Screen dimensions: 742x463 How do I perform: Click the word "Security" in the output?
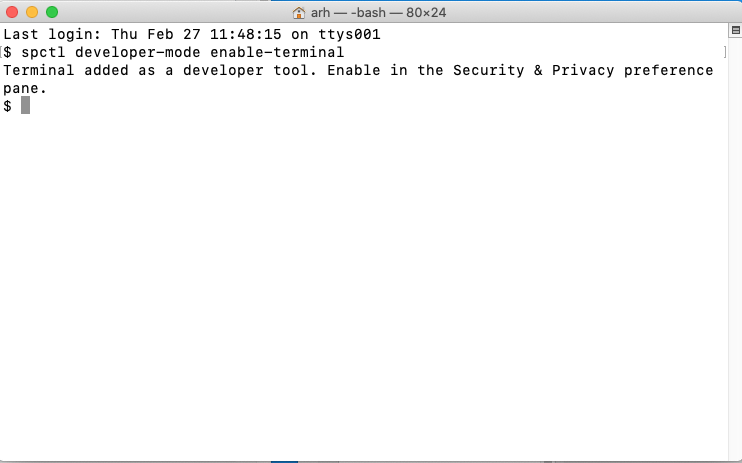[488, 70]
